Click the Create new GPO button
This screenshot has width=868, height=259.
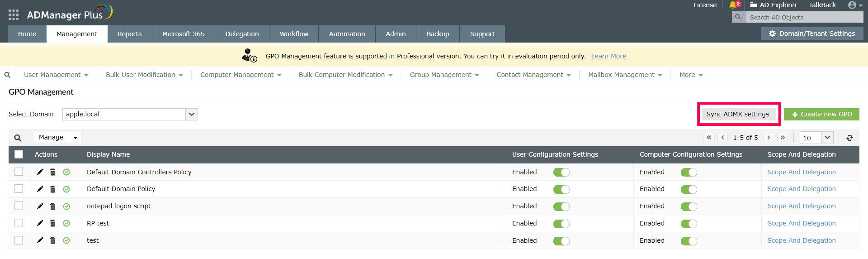(821, 114)
